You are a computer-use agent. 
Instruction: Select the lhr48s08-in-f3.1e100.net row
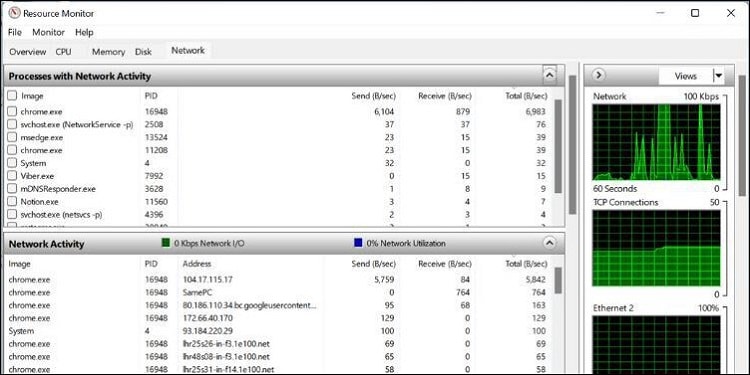[278, 357]
